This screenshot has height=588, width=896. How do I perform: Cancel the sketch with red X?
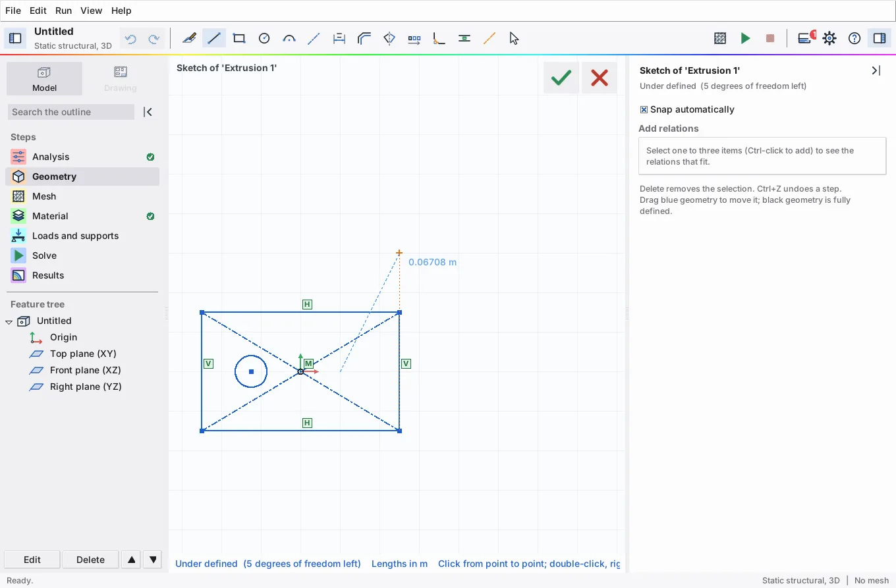(x=600, y=78)
